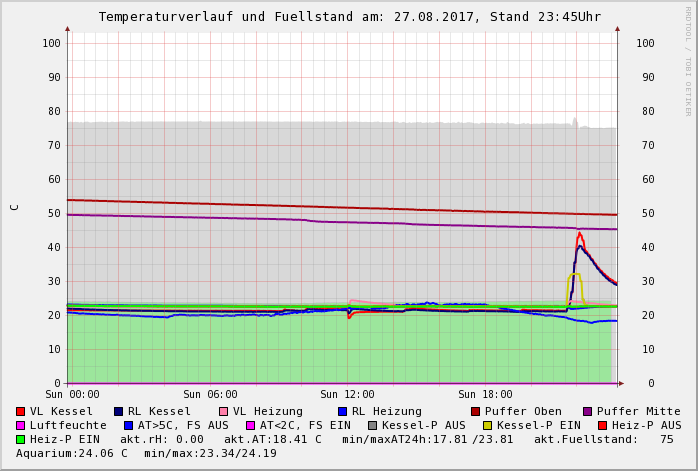Click the 'Aquarium:24.06 C' reading
The image size is (698, 471).
72,454
